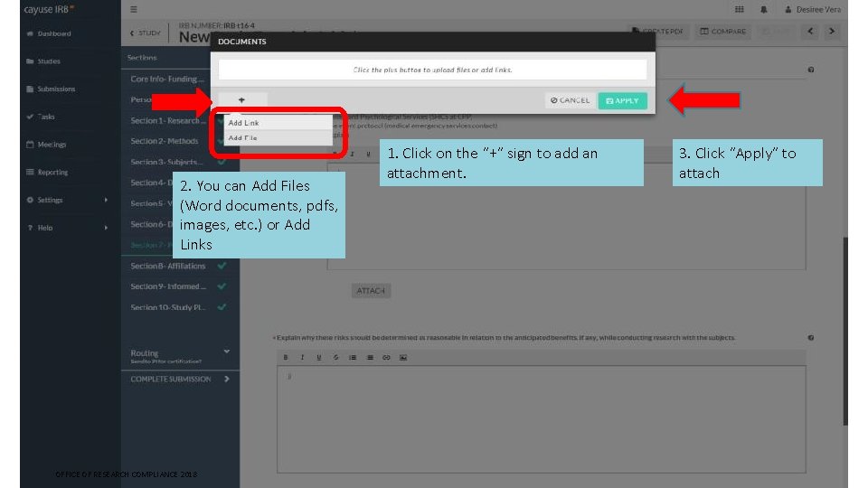
Task: Click Complete Submission
Action: (x=180, y=379)
